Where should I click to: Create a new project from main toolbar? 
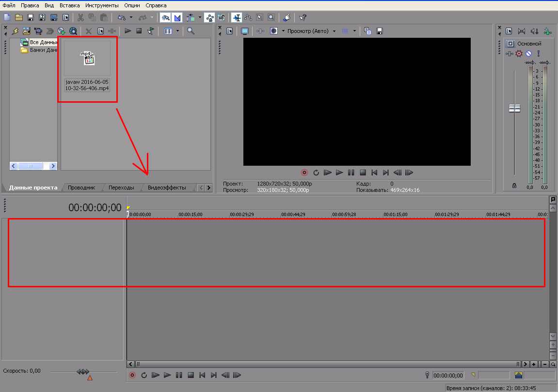7,17
